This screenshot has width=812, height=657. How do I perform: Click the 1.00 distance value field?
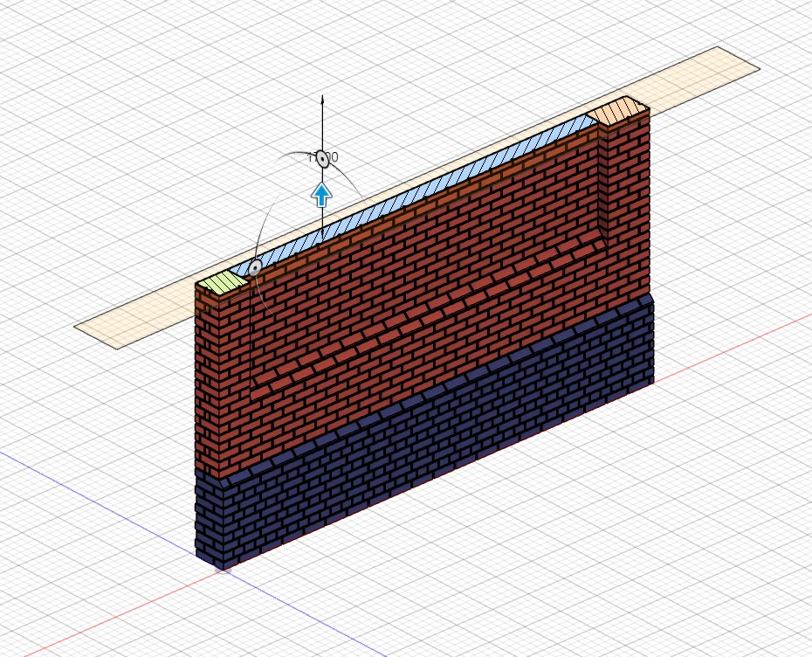(324, 157)
